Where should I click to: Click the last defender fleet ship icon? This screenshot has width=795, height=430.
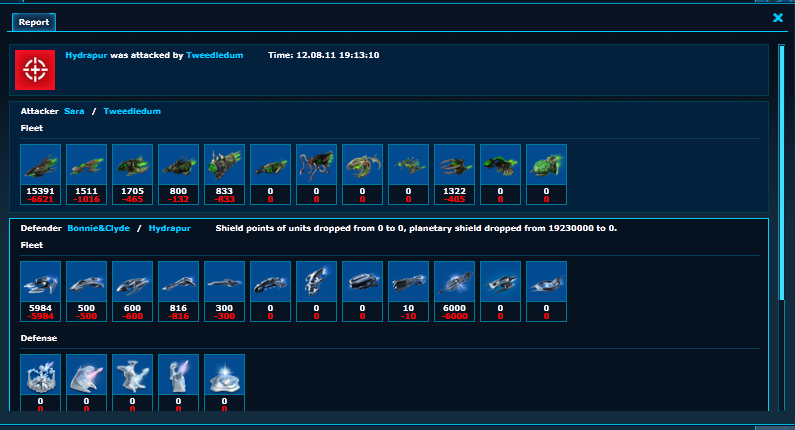[x=547, y=282]
